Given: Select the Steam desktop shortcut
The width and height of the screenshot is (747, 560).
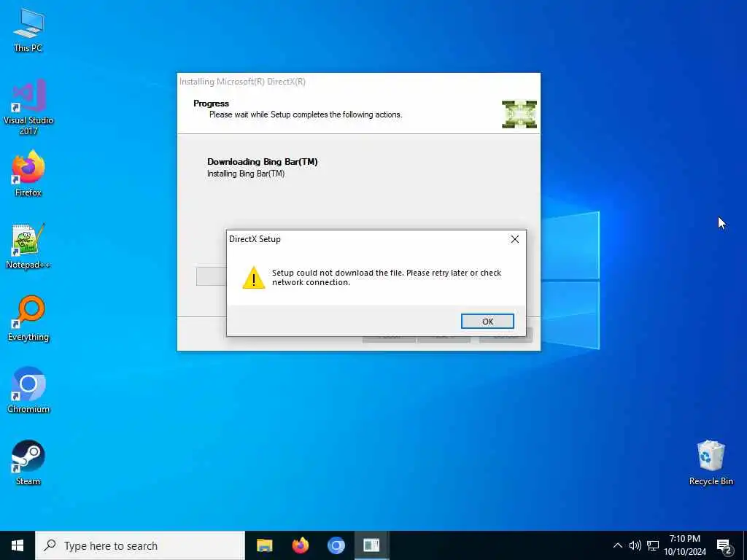Looking at the screenshot, I should [28, 463].
